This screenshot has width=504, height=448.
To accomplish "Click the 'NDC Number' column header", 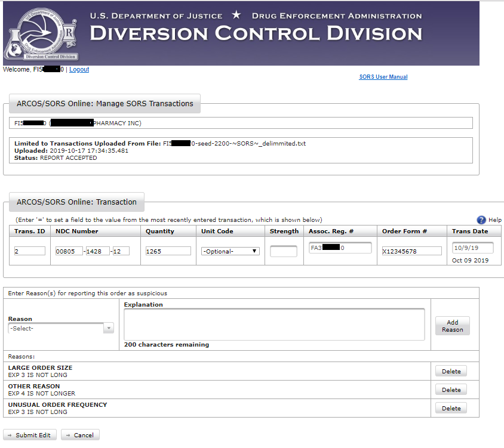I will pos(77,231).
